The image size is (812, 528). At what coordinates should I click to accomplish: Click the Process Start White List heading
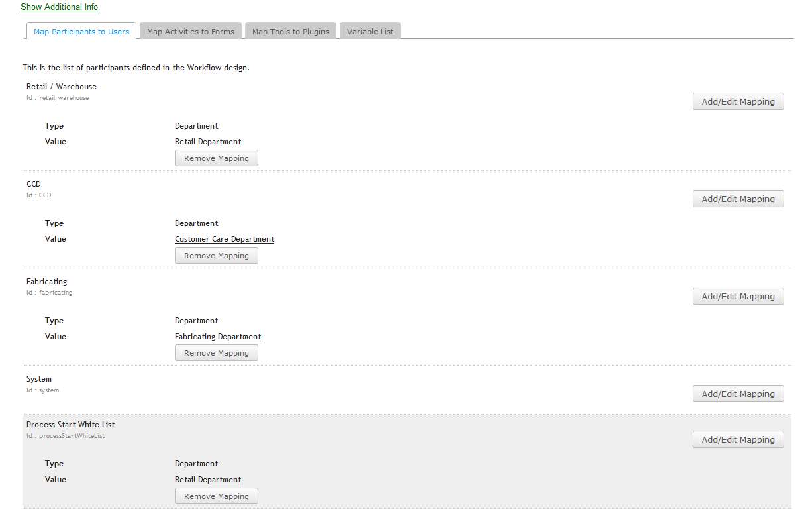click(x=71, y=425)
